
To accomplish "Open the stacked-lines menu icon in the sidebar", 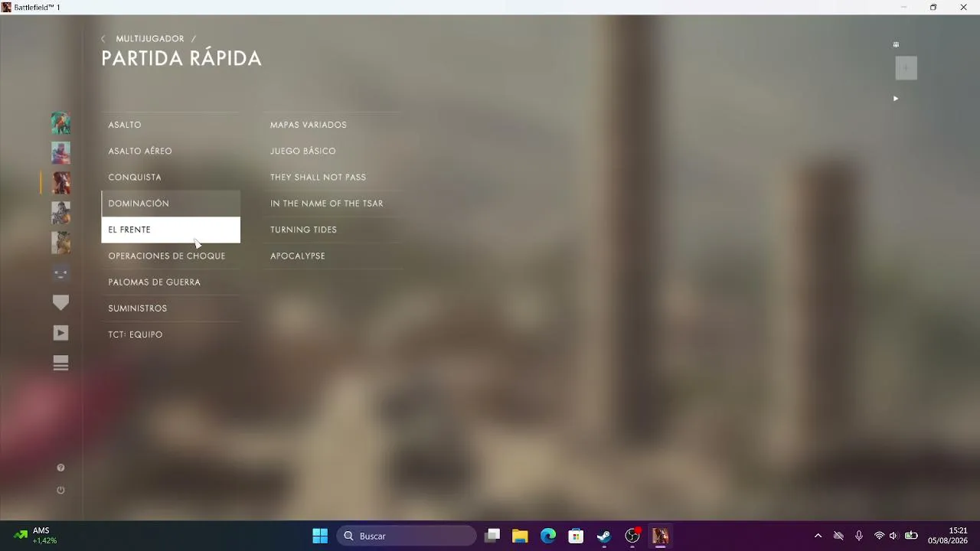I will (x=60, y=363).
